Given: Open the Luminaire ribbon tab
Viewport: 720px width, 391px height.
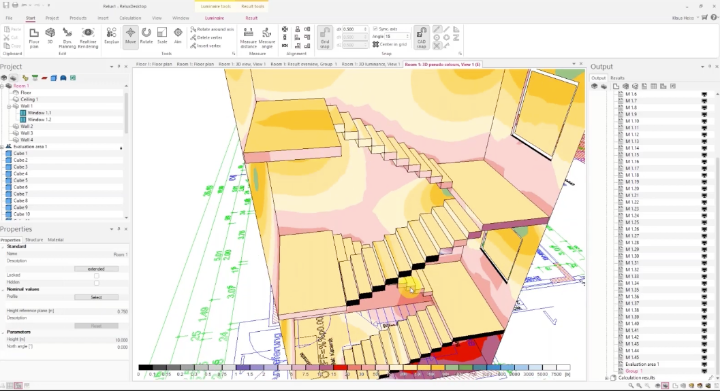Looking at the screenshot, I should (214, 18).
